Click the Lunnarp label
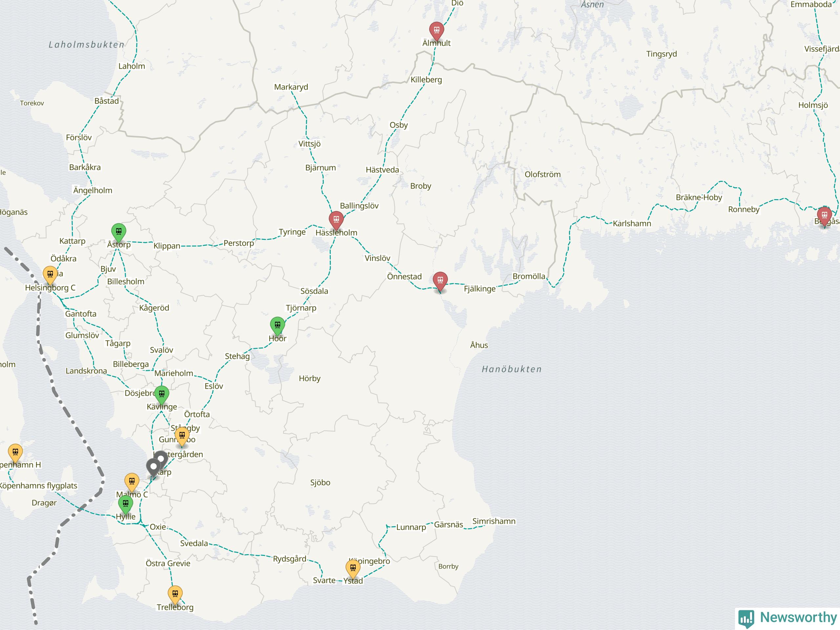 click(x=410, y=528)
